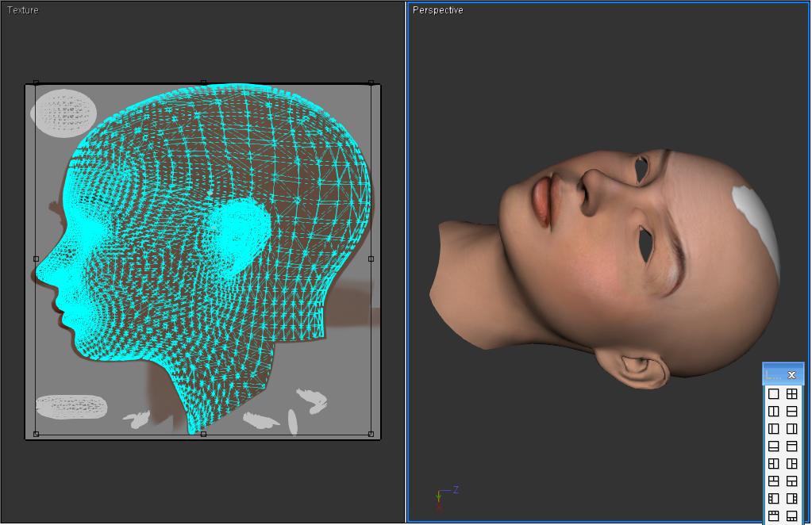Click the axis gizmo in Perspective view
Image resolution: width=812 pixels, height=525 pixels.
pos(441,496)
